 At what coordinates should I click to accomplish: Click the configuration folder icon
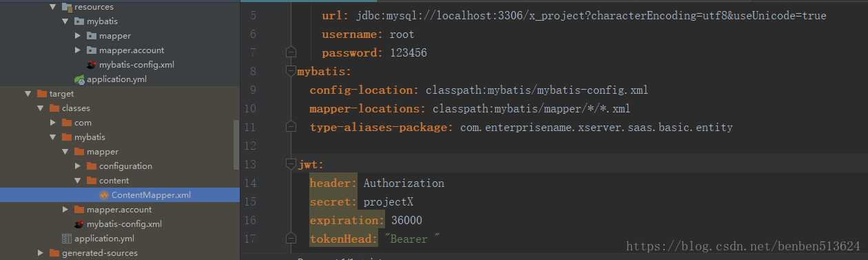[92, 166]
